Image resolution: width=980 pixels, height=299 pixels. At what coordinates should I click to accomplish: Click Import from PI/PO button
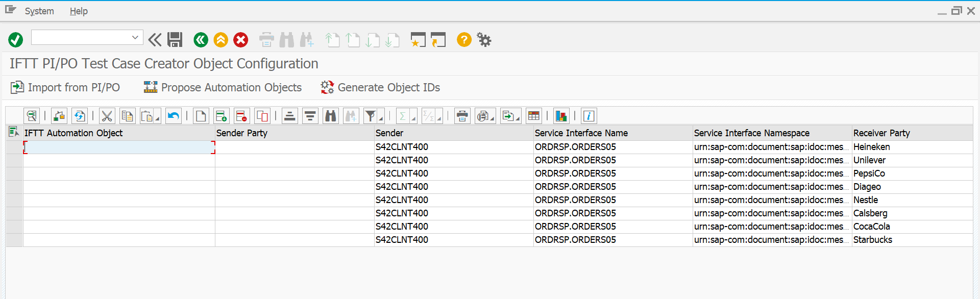pos(65,88)
